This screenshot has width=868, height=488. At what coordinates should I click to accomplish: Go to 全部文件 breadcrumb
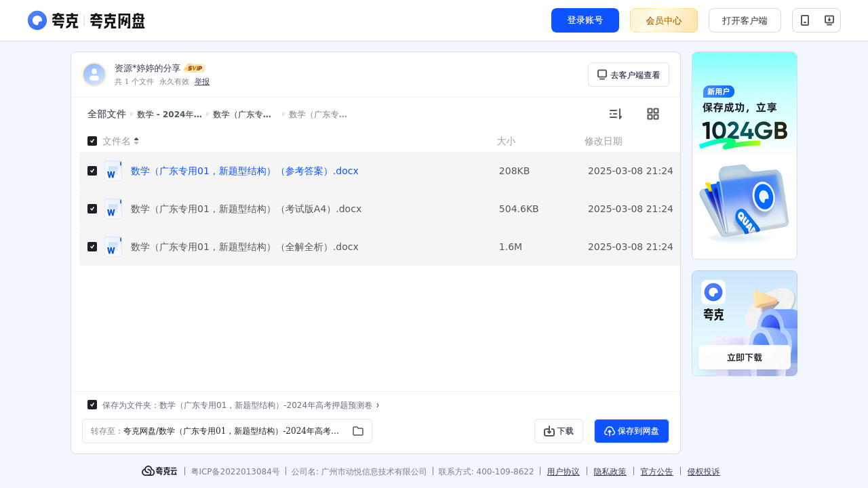pos(106,114)
